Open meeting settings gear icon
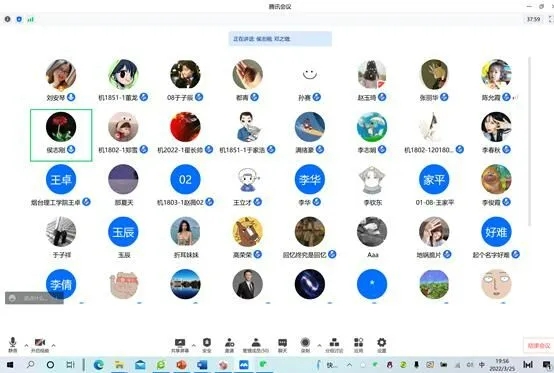This screenshot has width=554, height=373. click(382, 345)
